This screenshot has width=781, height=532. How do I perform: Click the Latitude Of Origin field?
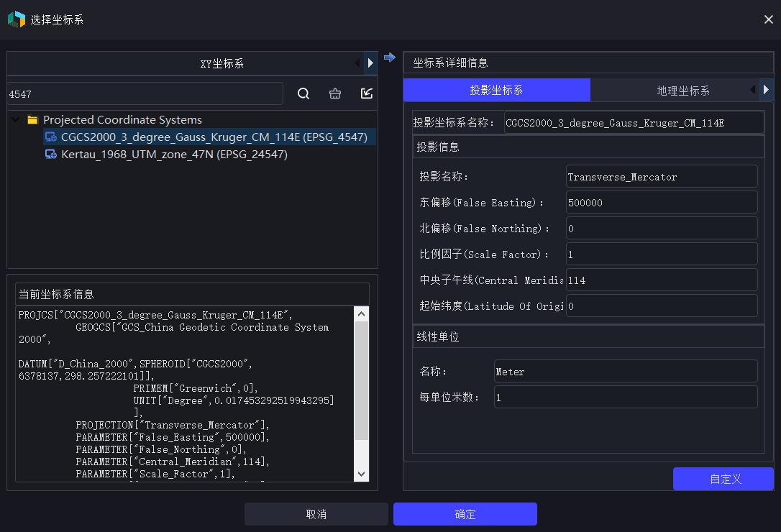click(662, 306)
